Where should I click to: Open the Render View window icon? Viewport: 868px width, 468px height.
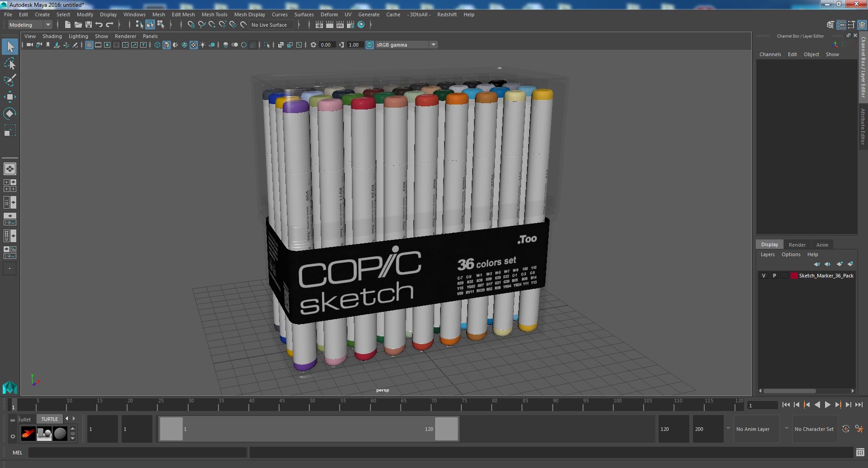pyautogui.click(x=319, y=25)
